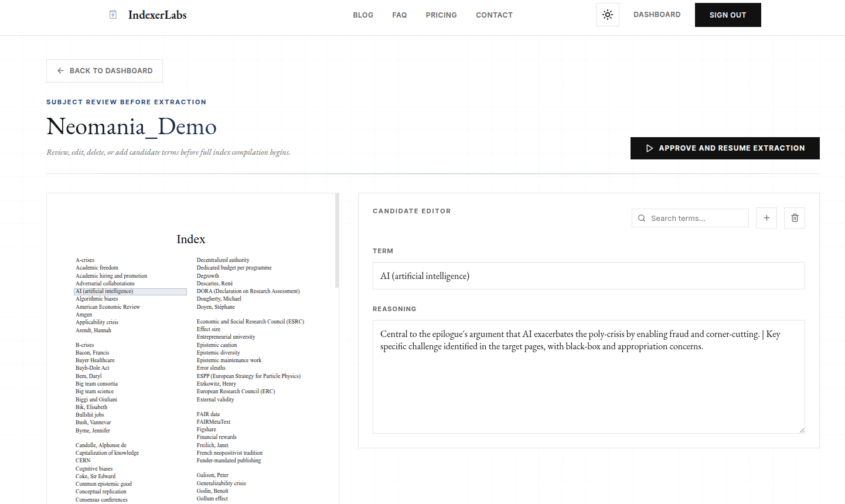Select 'American Economic Review' entry
This screenshot has height=504, width=845.
tap(108, 307)
